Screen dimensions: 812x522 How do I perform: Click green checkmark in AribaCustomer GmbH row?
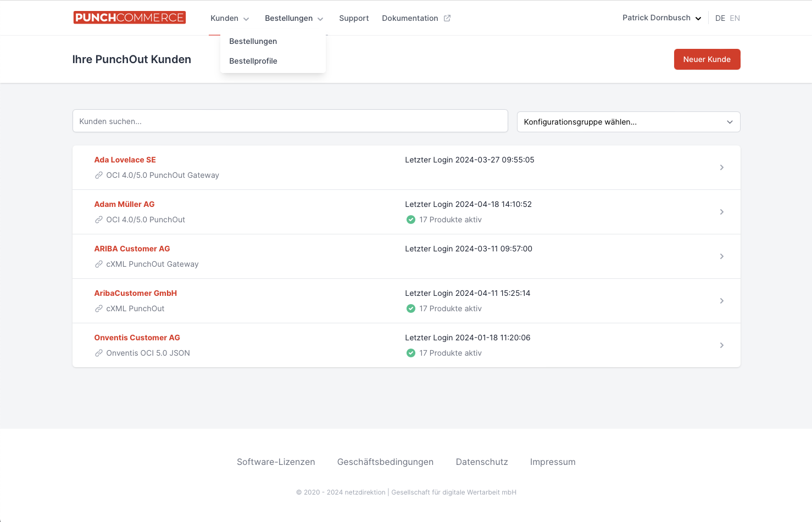(x=411, y=308)
